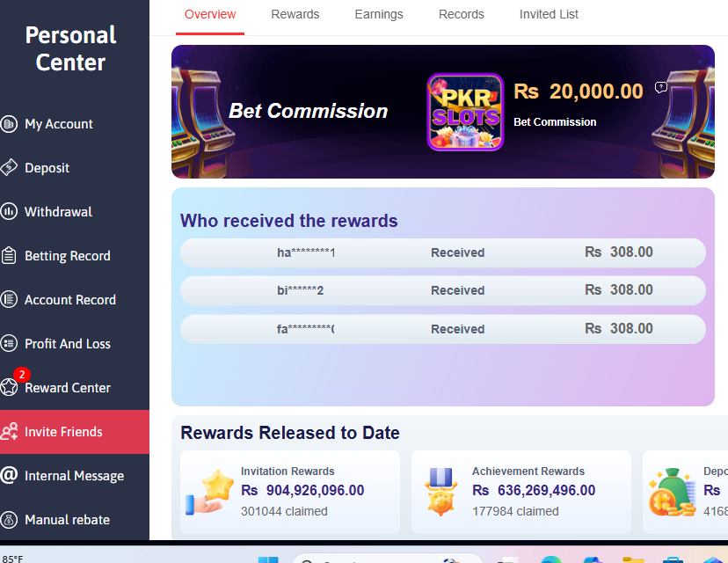Click the Invite Friends people icon
This screenshot has height=563, width=728.
coord(9,432)
